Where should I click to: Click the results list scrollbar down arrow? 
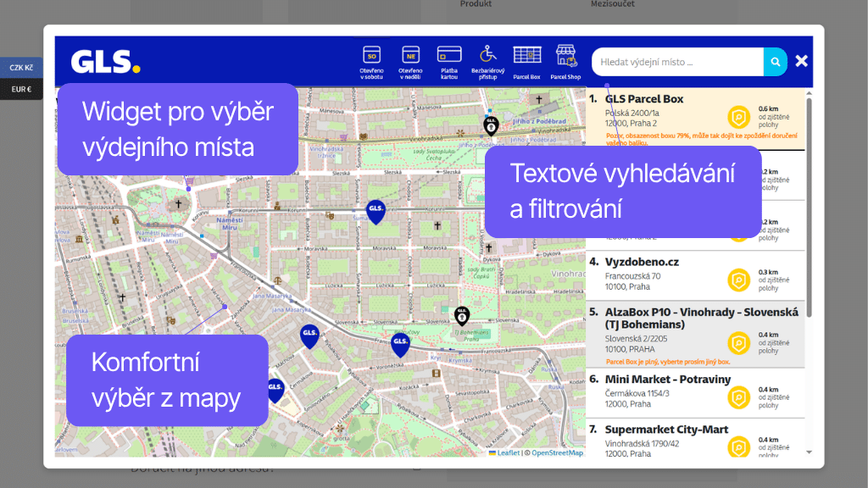coord(809,452)
